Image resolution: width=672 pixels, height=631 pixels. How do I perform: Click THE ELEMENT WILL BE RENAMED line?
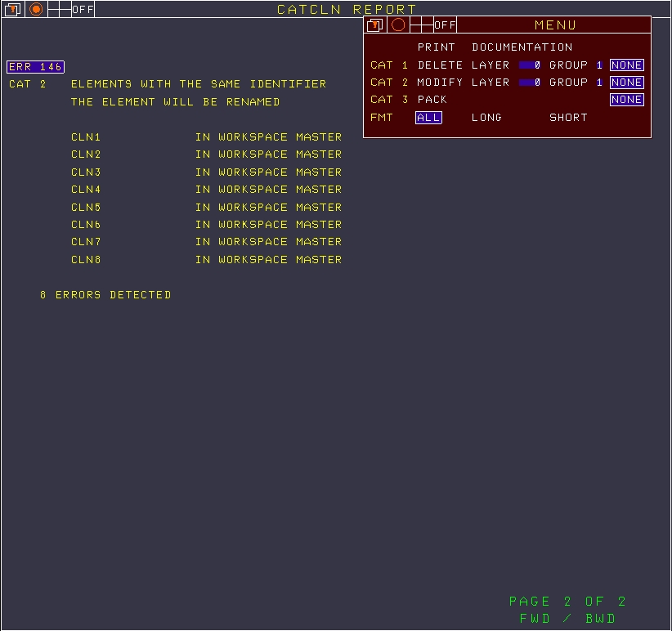(175, 102)
